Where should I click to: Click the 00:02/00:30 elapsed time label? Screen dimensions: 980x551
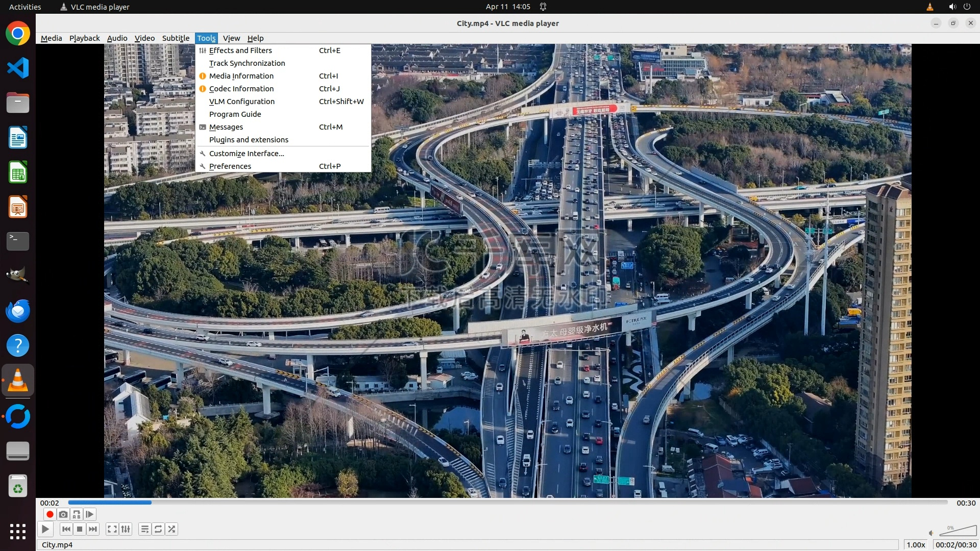click(x=955, y=545)
